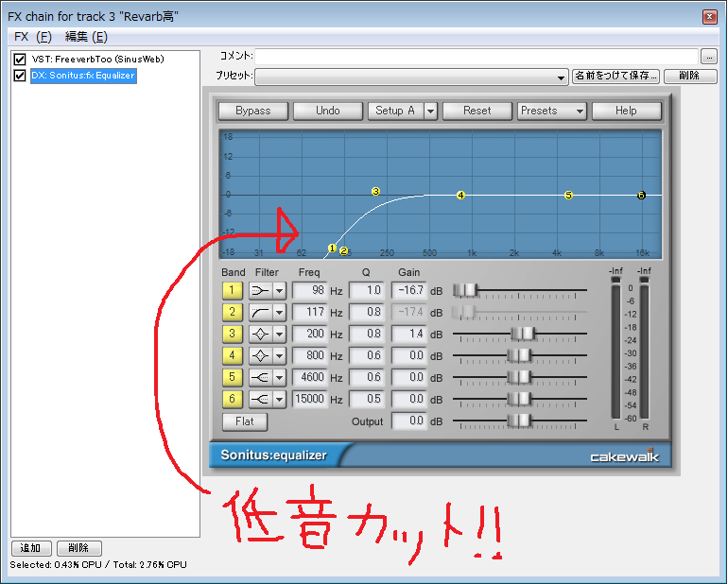Screen dimensions: 728x584
Task: Select band 6 shelving filter icon
Action: point(260,399)
